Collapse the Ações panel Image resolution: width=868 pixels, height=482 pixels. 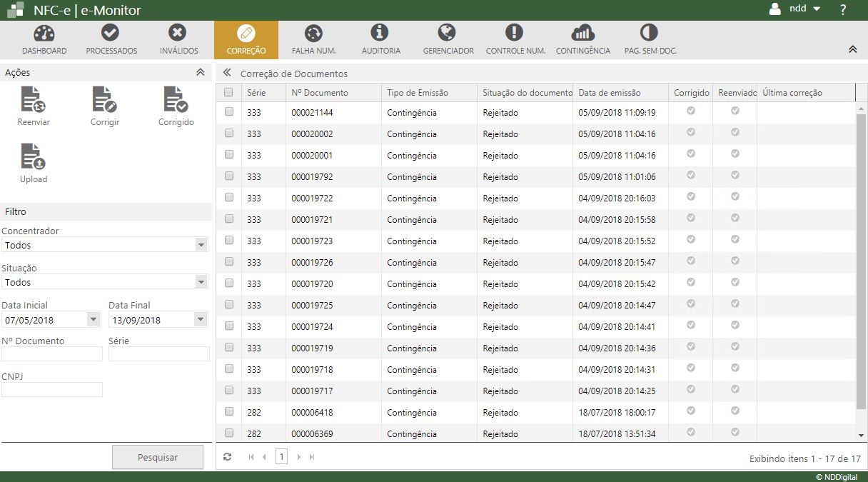[201, 72]
